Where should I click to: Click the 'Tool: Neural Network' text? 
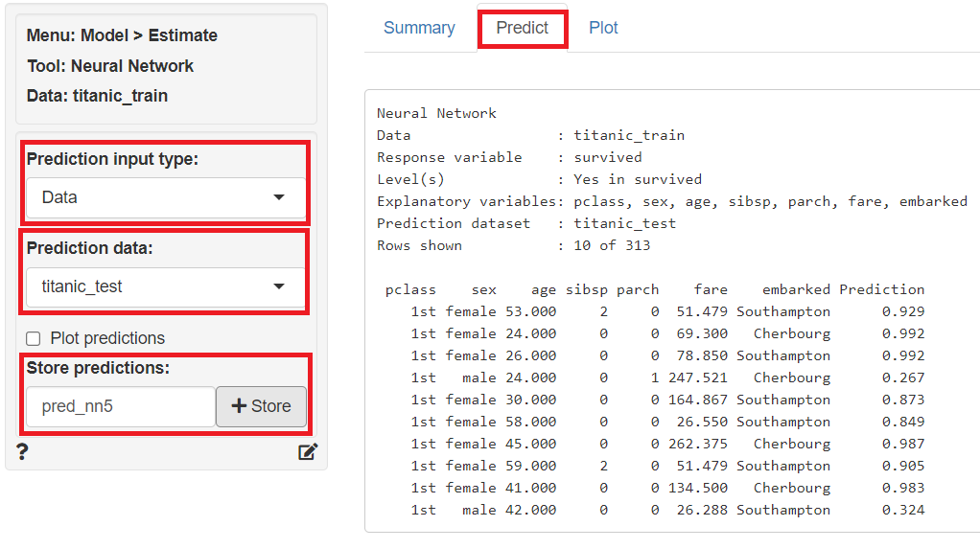pos(110,66)
